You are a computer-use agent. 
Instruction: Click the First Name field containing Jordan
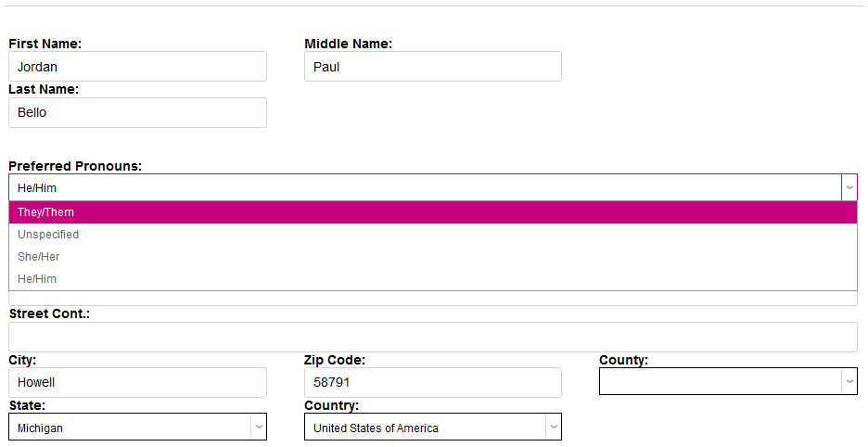click(x=137, y=67)
